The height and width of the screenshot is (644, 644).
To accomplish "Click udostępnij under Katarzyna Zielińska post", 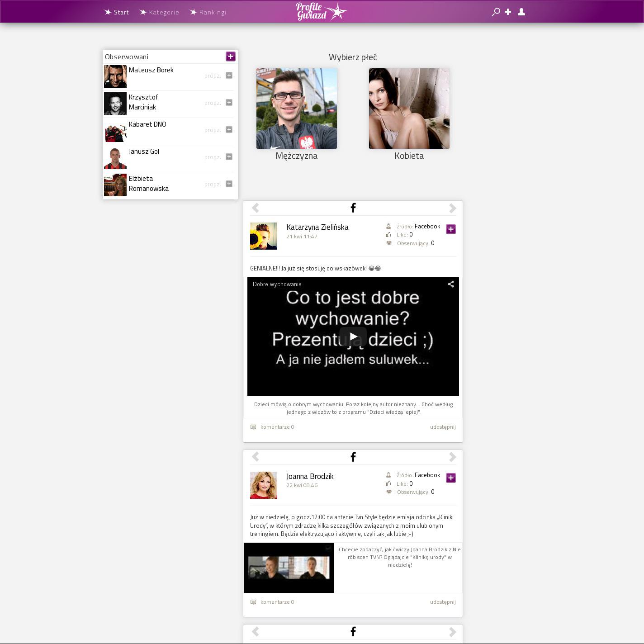I will pos(443,427).
